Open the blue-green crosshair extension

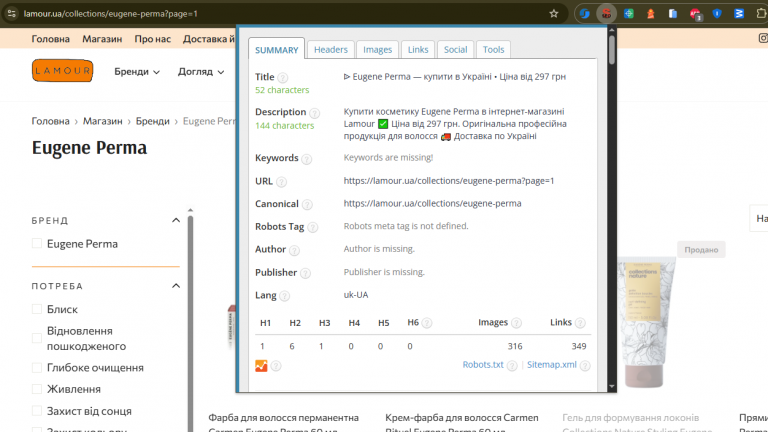629,14
